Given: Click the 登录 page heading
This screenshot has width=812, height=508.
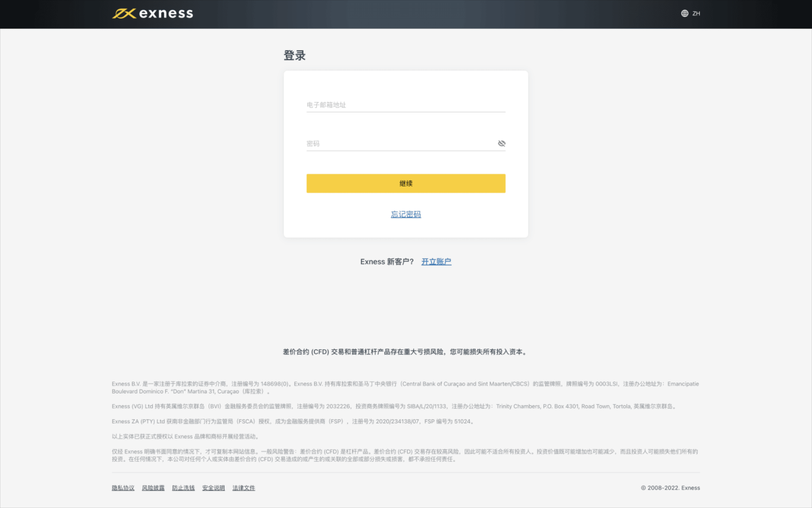Looking at the screenshot, I should 294,56.
